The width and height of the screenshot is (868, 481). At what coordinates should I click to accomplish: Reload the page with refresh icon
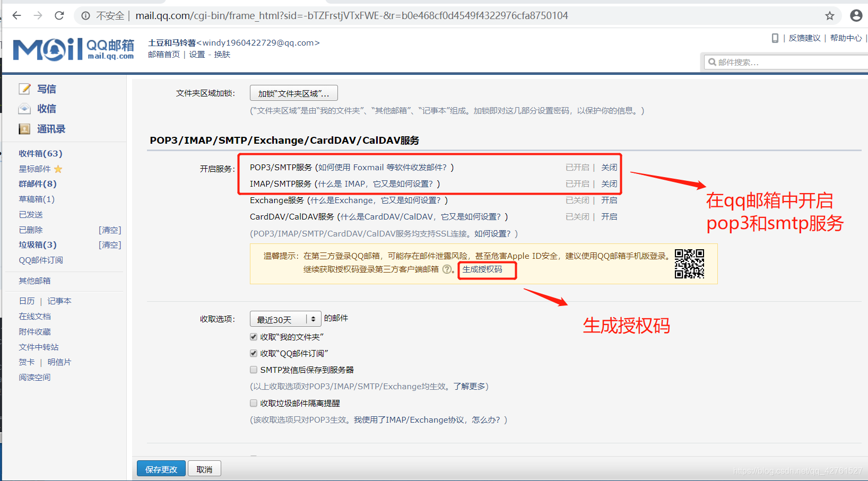tap(59, 15)
